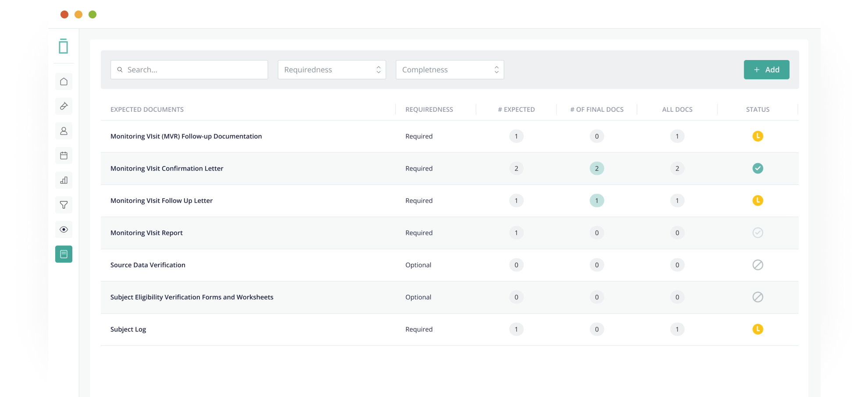Open Monitoring Visit Follow Up Letter row
This screenshot has height=397, width=868.
161,201
